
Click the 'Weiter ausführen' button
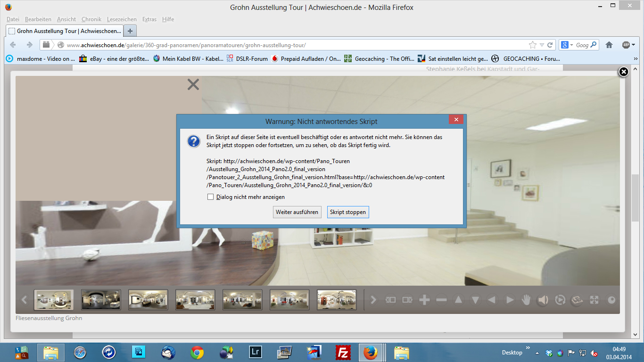(x=297, y=212)
